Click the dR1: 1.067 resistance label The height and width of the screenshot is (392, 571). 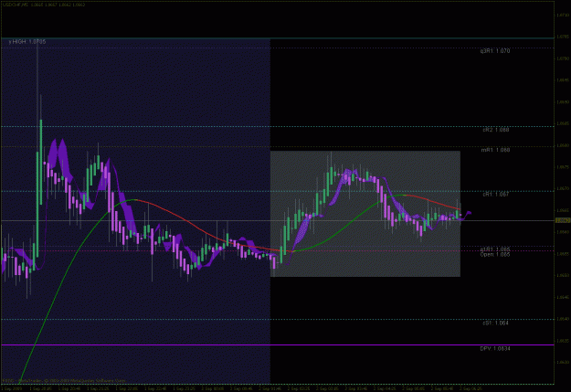496,195
